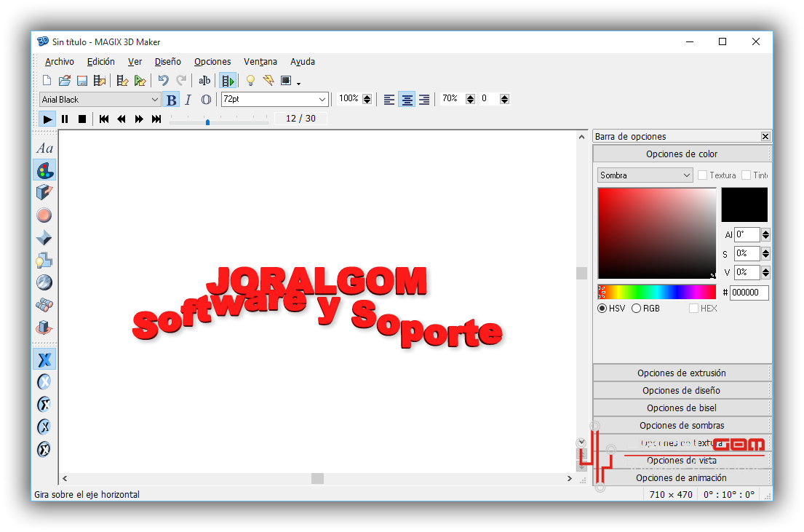Pick a color in the saturation square
Viewport: 804px width, 532px height.
(657, 233)
